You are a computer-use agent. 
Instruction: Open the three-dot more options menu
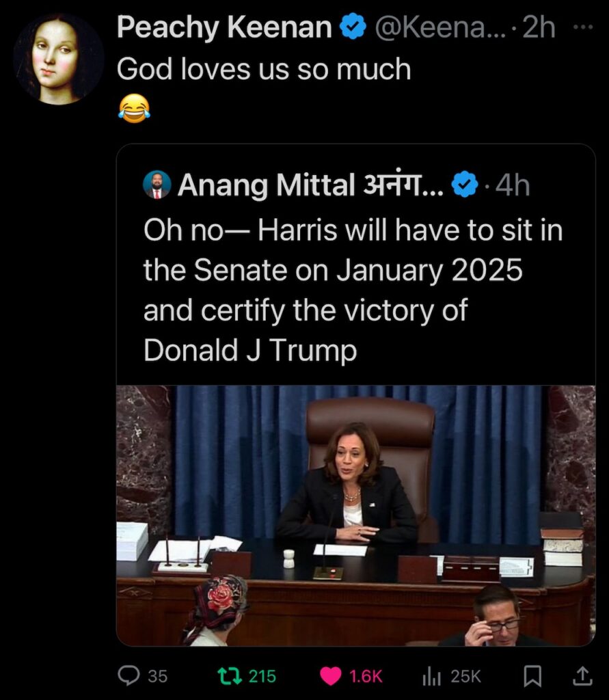click(581, 27)
